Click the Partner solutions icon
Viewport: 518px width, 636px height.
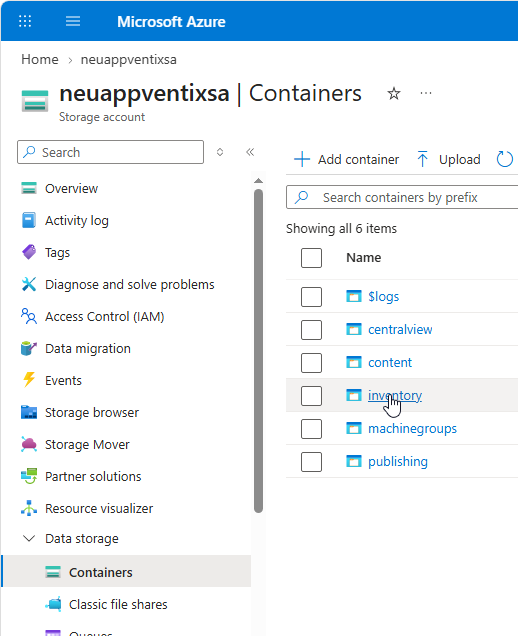click(x=29, y=476)
